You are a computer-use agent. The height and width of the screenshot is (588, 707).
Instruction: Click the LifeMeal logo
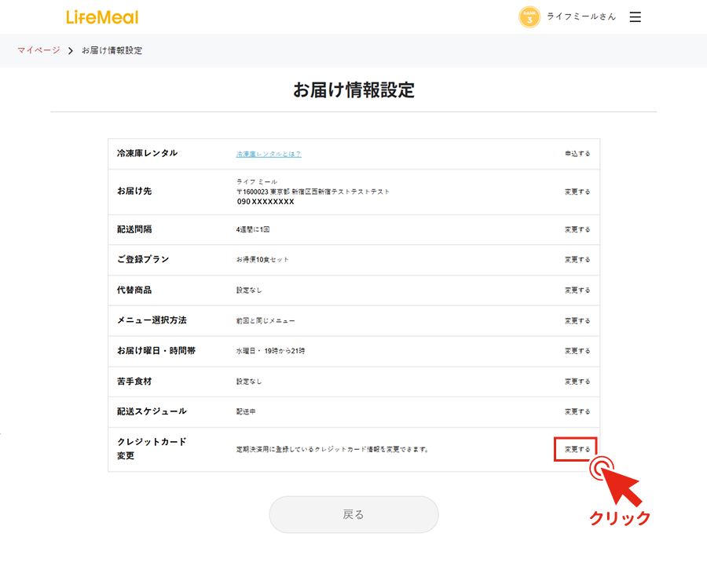(x=103, y=16)
